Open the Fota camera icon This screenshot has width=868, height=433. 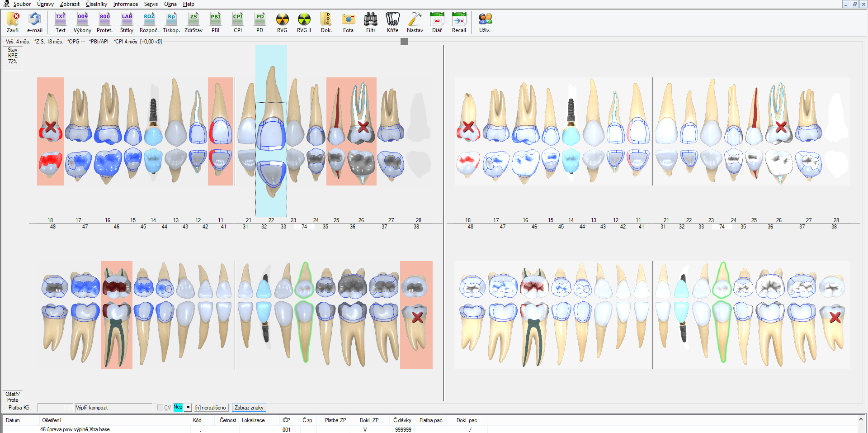tap(348, 22)
